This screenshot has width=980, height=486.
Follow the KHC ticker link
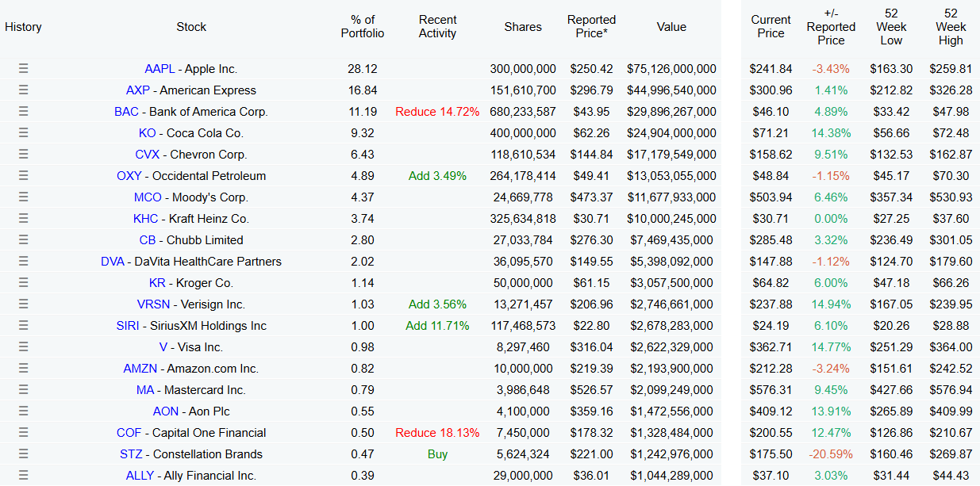[x=147, y=219]
